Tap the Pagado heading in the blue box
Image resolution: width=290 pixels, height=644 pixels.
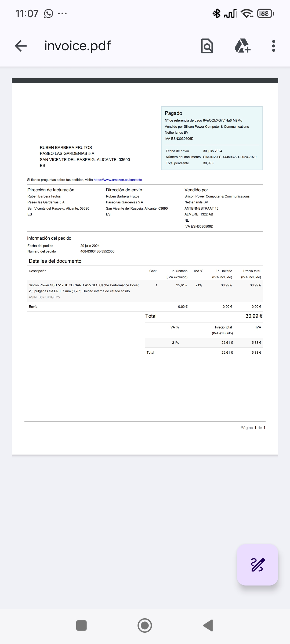pos(173,113)
